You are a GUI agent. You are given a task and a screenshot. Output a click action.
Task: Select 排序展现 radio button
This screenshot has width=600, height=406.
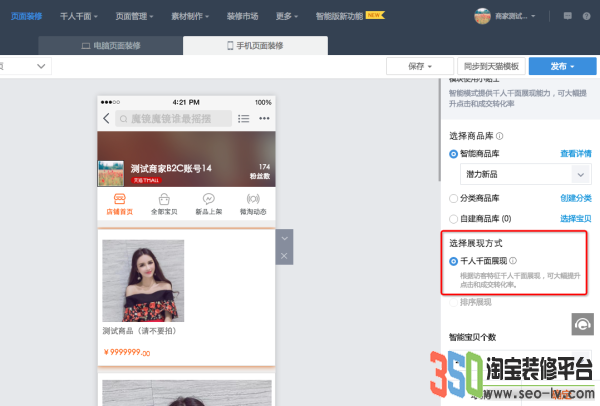coord(453,303)
